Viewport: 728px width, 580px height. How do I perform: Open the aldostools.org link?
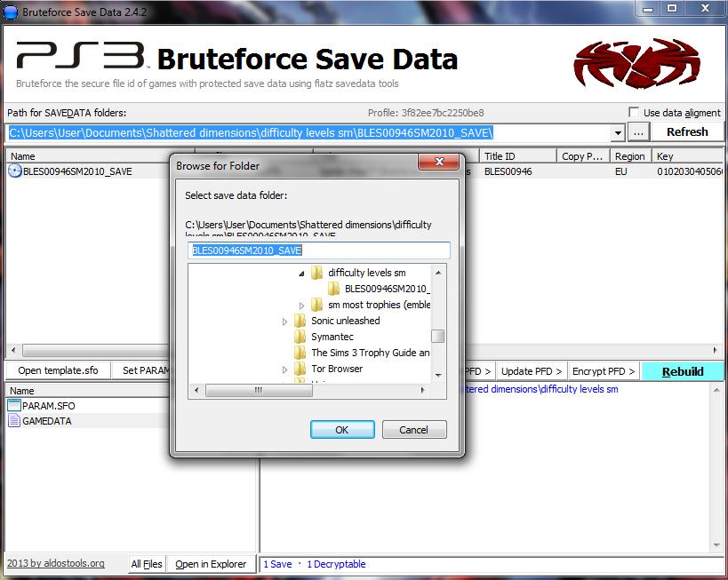tap(56, 563)
